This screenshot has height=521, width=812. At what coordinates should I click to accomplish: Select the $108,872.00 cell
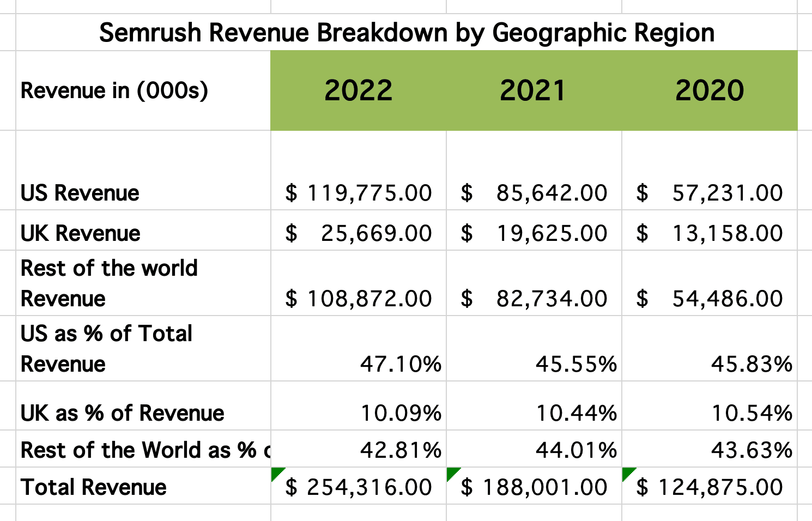click(x=359, y=283)
